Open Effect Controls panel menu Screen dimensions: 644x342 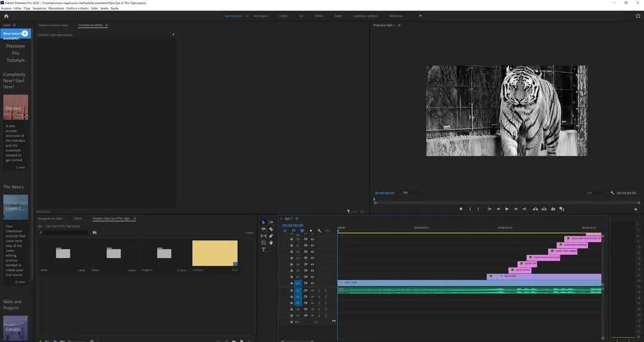[x=107, y=25]
